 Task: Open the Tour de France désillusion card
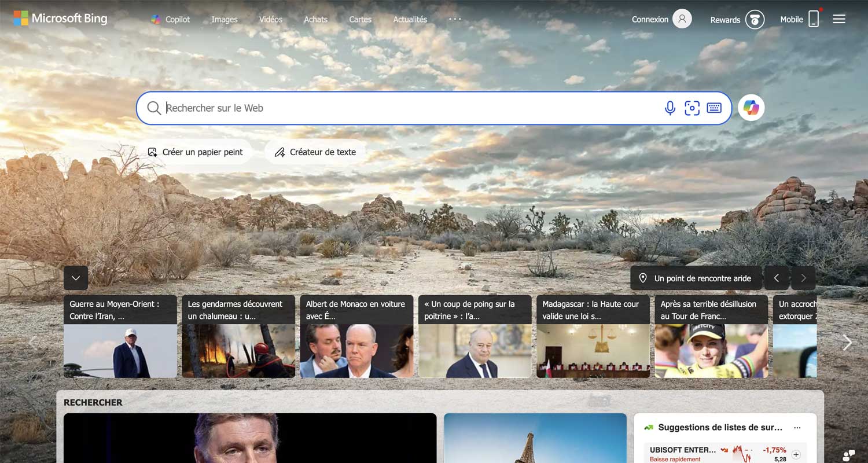click(x=711, y=336)
